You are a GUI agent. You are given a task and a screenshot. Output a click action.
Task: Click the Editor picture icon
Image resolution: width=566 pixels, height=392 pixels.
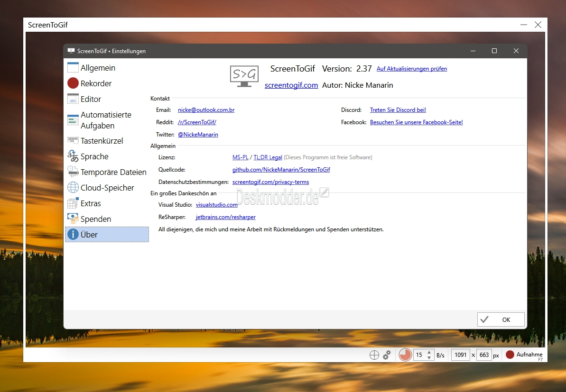[x=73, y=99]
